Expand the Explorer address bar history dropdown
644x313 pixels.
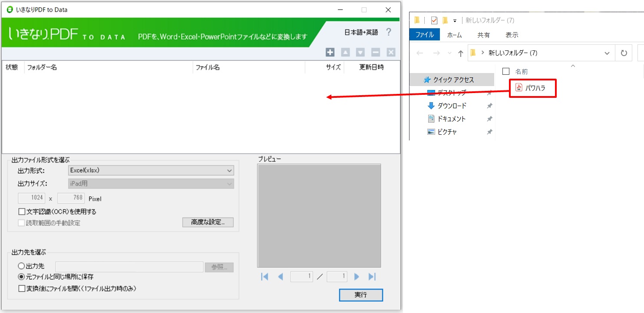(607, 53)
